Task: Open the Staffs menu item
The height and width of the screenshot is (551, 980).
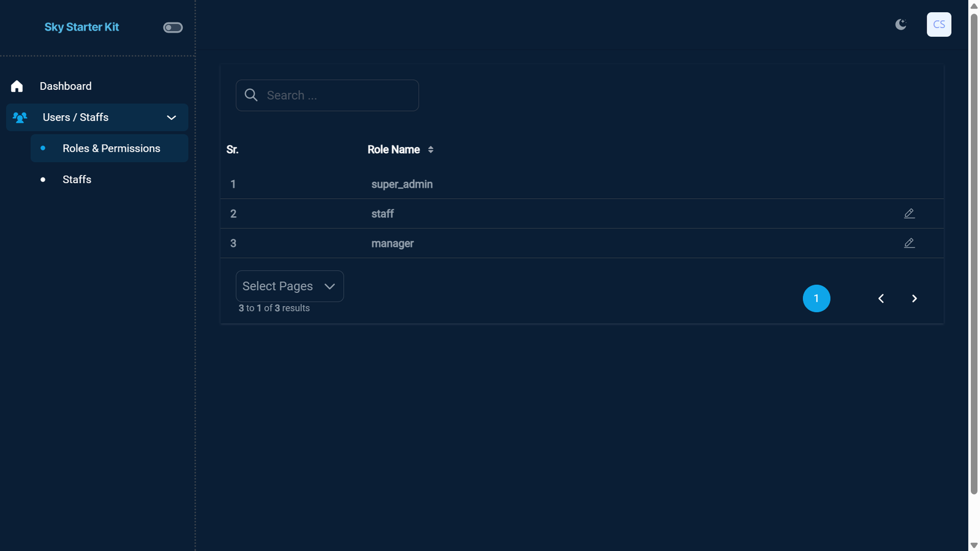Action: click(110, 179)
